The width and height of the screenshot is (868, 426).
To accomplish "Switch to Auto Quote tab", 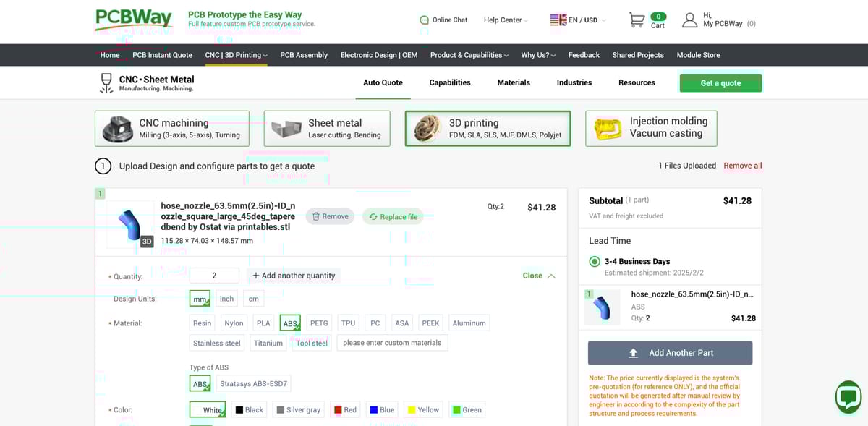I will [383, 82].
